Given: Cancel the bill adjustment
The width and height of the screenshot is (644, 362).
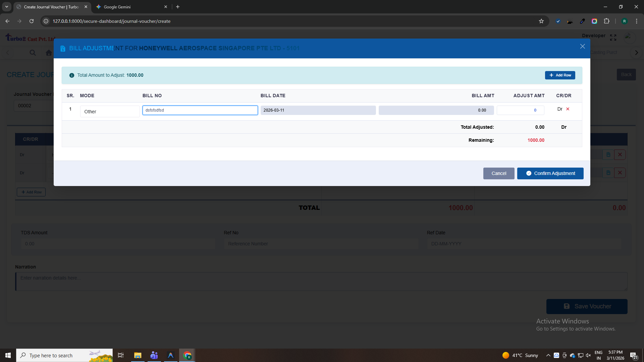Looking at the screenshot, I should (498, 173).
